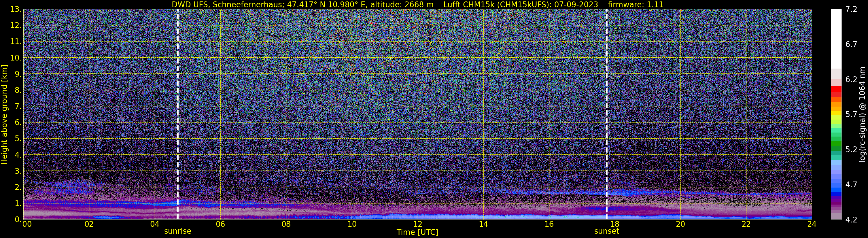Click the 'Lufft CHM15k (CHM15kUFS): 07-09-2023' title text

point(521,4)
